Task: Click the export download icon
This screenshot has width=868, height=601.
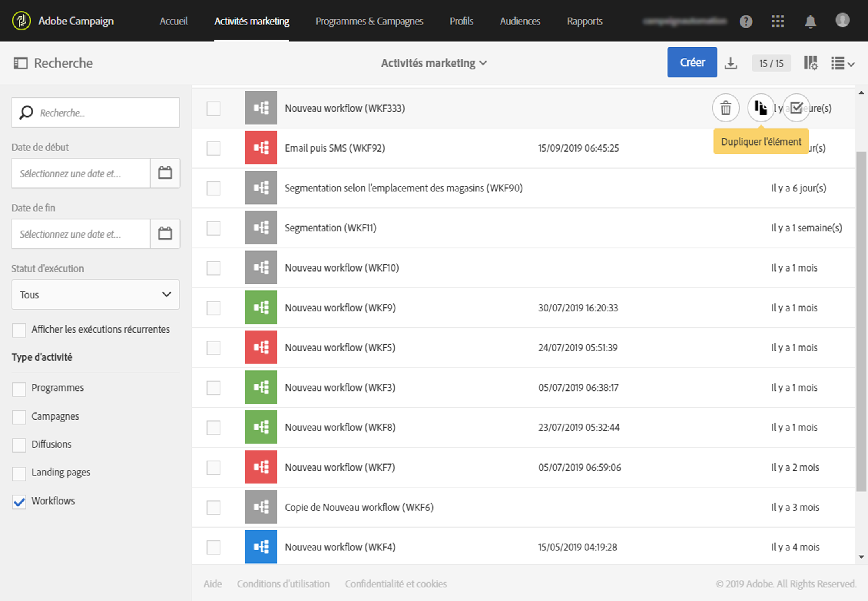Action: tap(731, 63)
